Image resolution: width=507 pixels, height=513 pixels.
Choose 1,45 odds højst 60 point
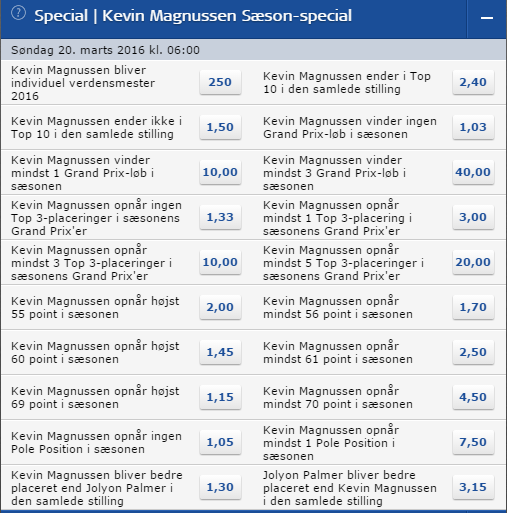tap(220, 352)
